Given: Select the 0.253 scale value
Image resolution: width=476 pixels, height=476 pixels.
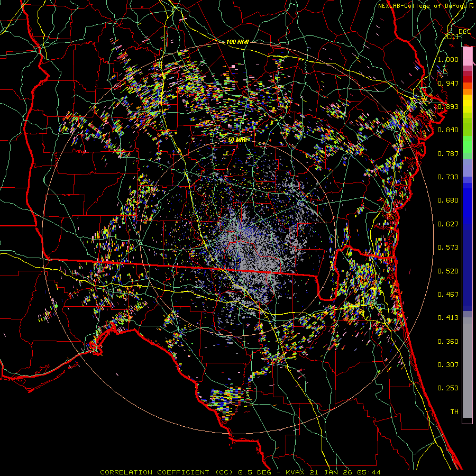Looking at the screenshot, I should pos(448,388).
